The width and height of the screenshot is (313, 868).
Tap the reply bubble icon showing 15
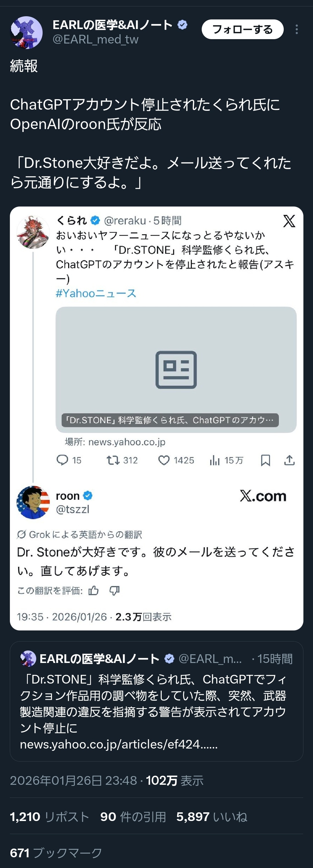(62, 460)
